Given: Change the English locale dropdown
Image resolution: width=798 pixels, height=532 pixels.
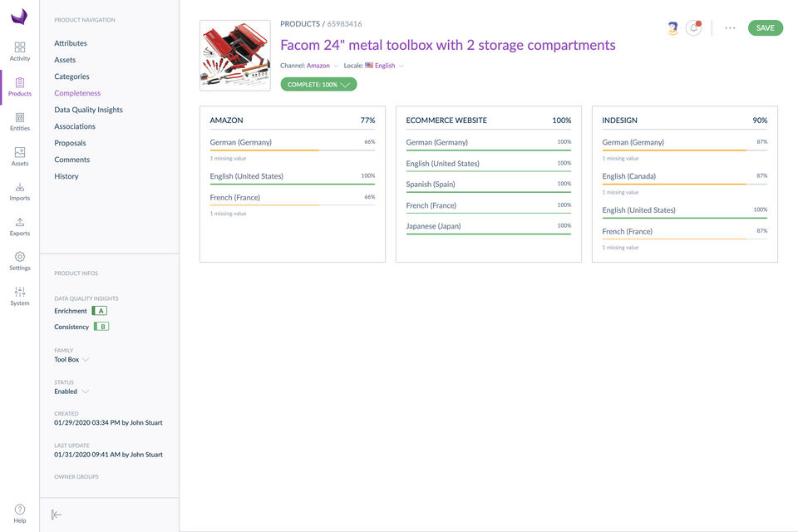Looking at the screenshot, I should (385, 66).
